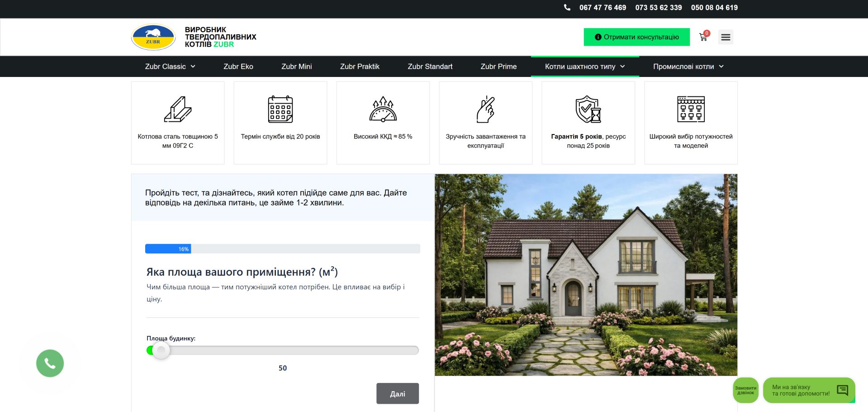Image resolution: width=868 pixels, height=412 pixels.
Task: Click the phone number 067 47 76 469
Action: point(602,8)
